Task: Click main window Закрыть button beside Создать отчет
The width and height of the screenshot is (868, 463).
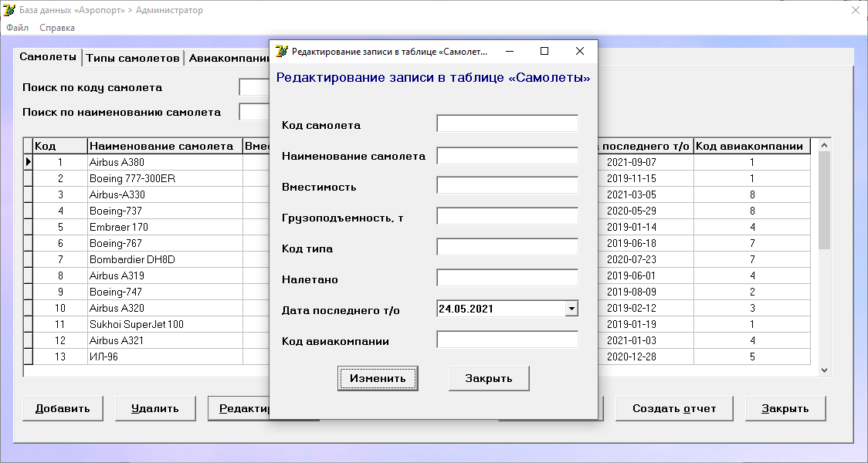Action: pyautogui.click(x=785, y=408)
